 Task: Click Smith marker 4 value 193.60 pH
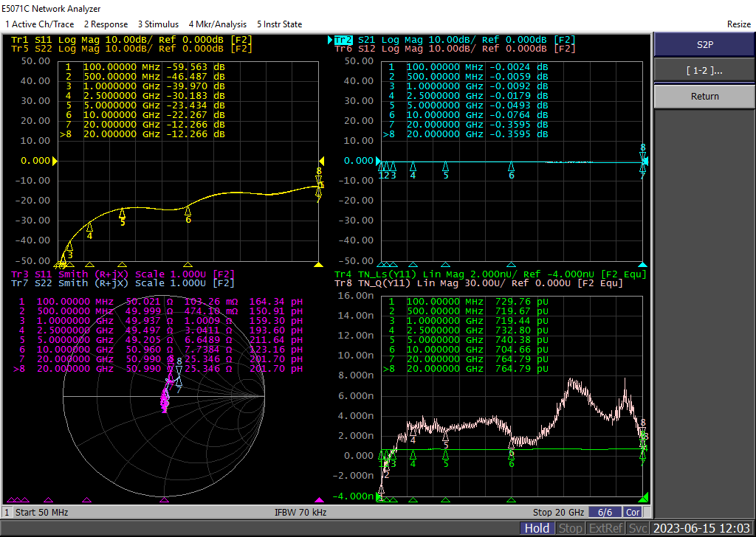pyautogui.click(x=276, y=330)
